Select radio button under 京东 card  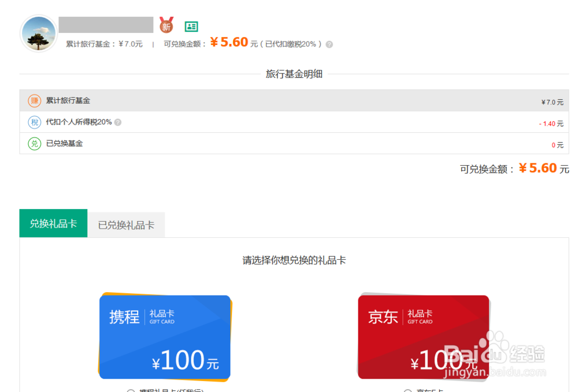tap(407, 390)
